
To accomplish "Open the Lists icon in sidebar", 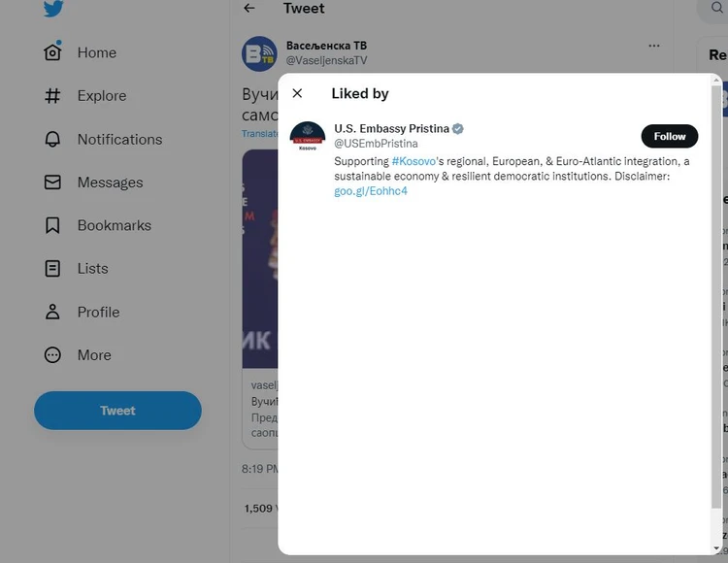I will point(52,268).
